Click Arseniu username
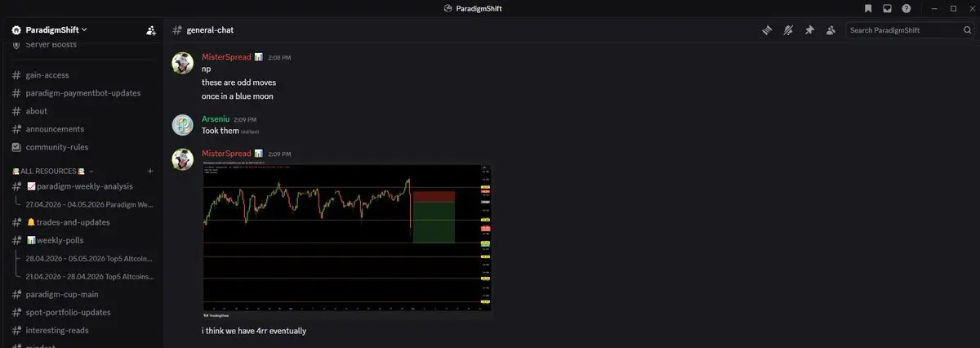This screenshot has height=348, width=980. [x=216, y=119]
